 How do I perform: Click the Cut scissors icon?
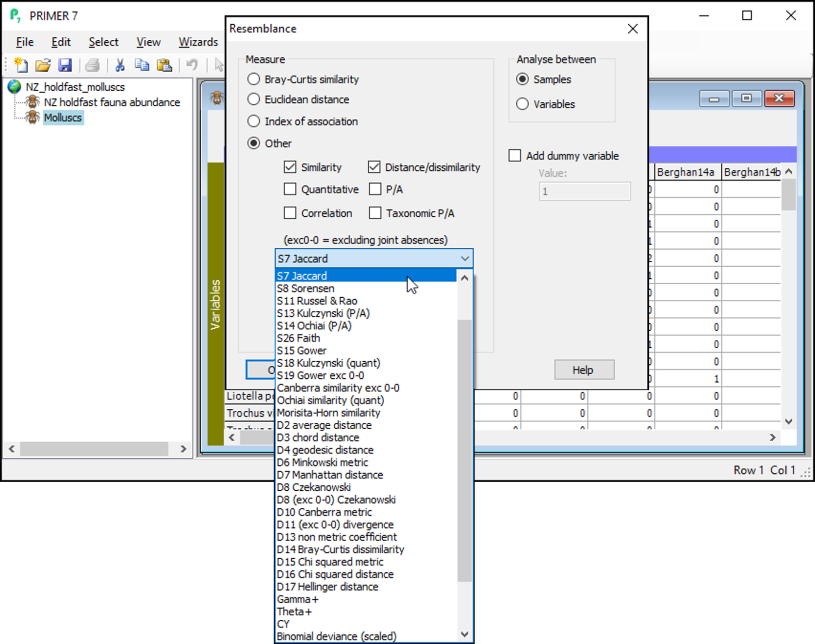tap(120, 64)
